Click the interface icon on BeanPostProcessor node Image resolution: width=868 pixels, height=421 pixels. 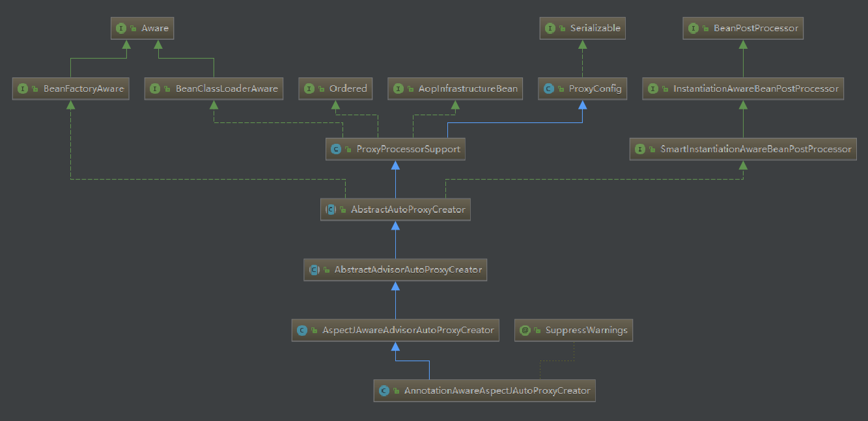coord(693,29)
